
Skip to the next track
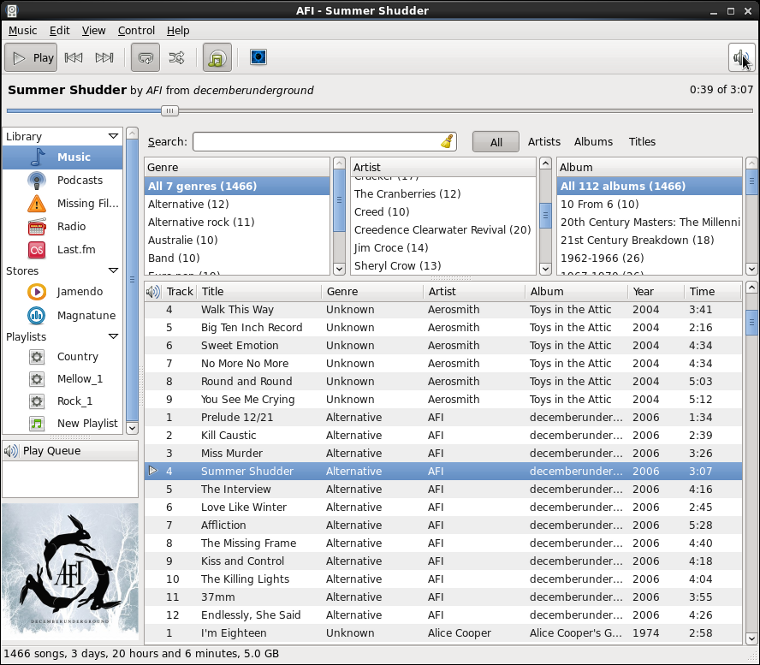104,58
